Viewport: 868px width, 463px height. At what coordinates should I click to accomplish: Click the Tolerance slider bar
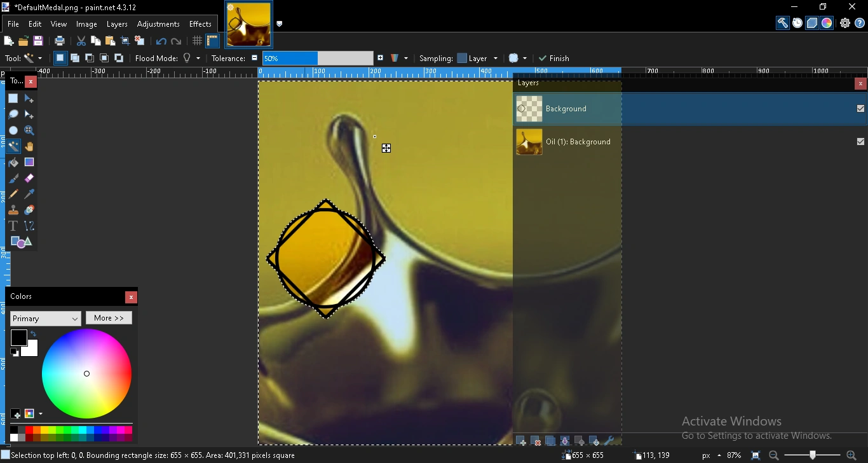pyautogui.click(x=318, y=59)
